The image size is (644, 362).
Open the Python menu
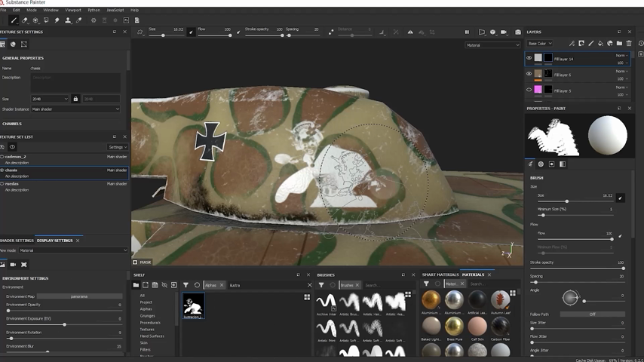[94, 10]
